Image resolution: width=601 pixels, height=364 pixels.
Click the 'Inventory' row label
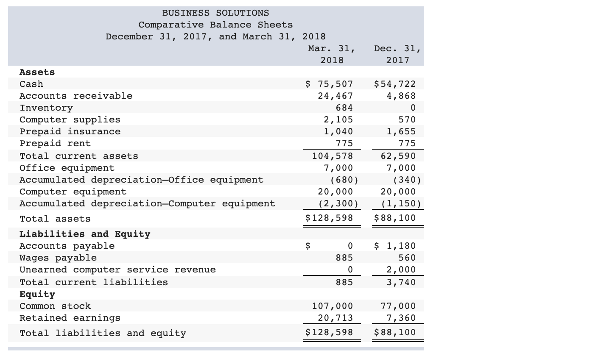coord(46,108)
